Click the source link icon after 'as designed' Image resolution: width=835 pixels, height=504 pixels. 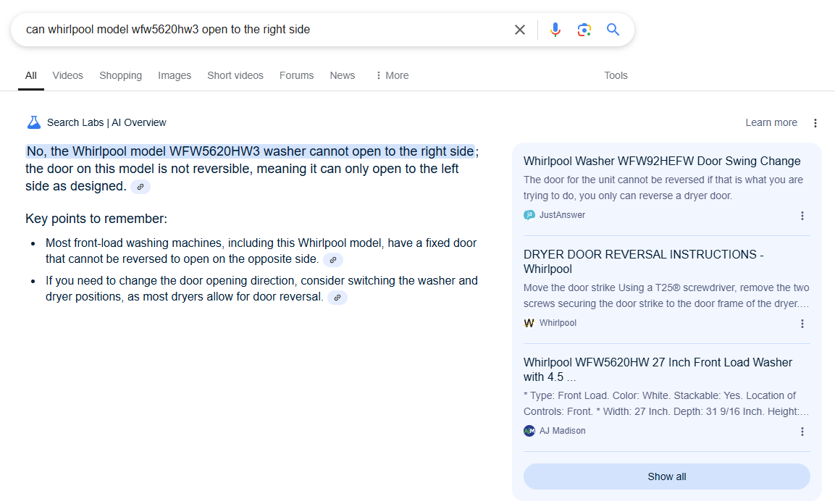point(140,187)
